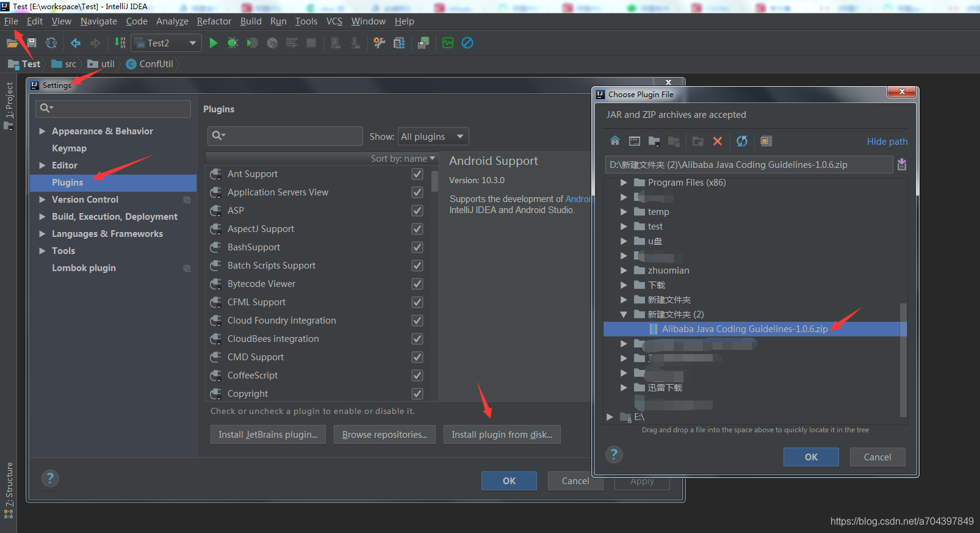Click Install plugin from disk button
Viewport: 980px width, 533px height.
(x=502, y=435)
